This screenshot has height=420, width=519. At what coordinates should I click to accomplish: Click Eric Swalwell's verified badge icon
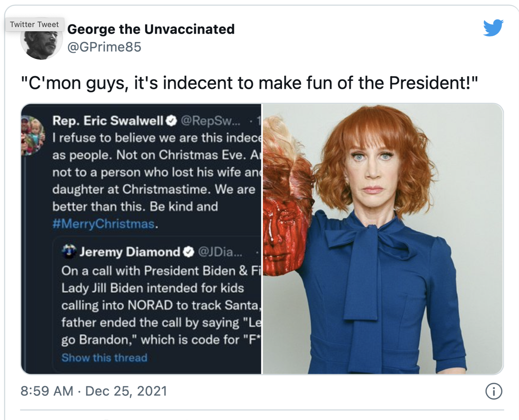point(171,121)
